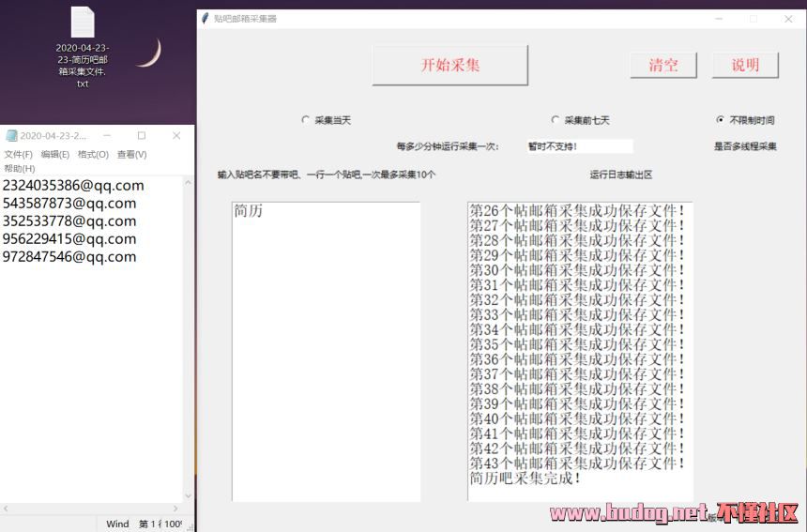The width and height of the screenshot is (807, 532).
Task: Open the 帮助(H) menu in Notepad
Action: pos(19,168)
